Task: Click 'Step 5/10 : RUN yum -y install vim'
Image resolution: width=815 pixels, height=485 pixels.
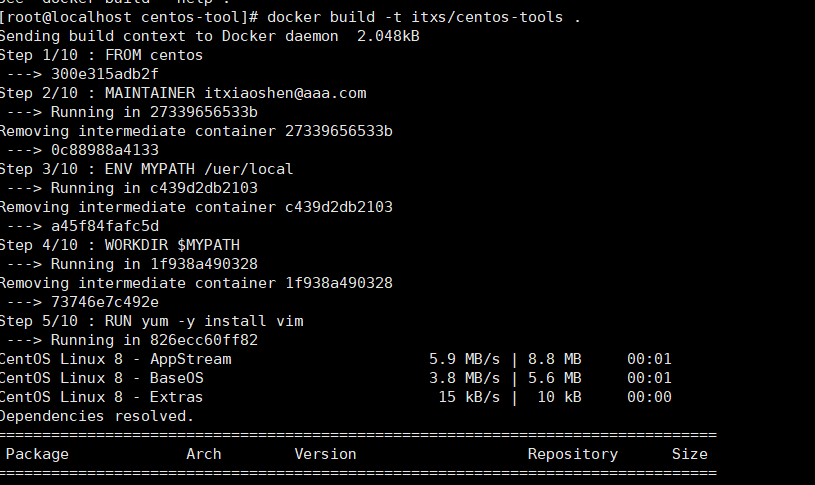Action: tap(151, 321)
